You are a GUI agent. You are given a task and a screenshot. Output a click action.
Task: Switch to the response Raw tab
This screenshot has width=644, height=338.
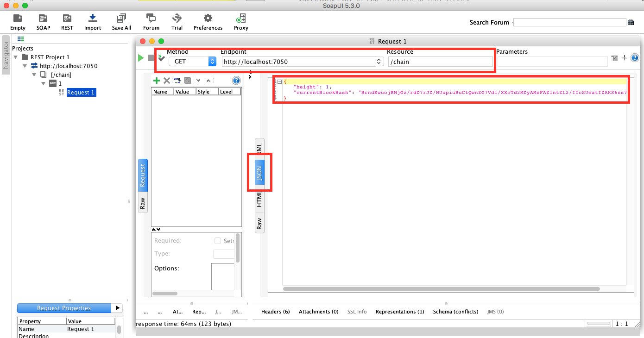tap(259, 224)
